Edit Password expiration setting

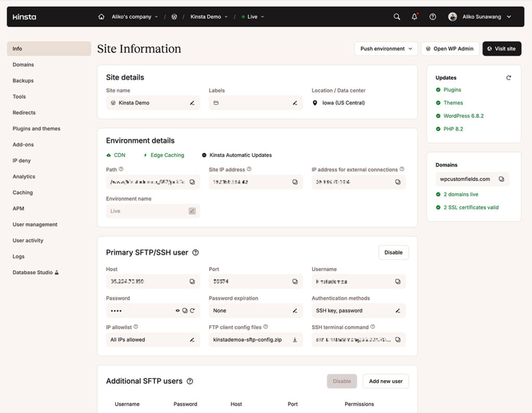click(295, 311)
